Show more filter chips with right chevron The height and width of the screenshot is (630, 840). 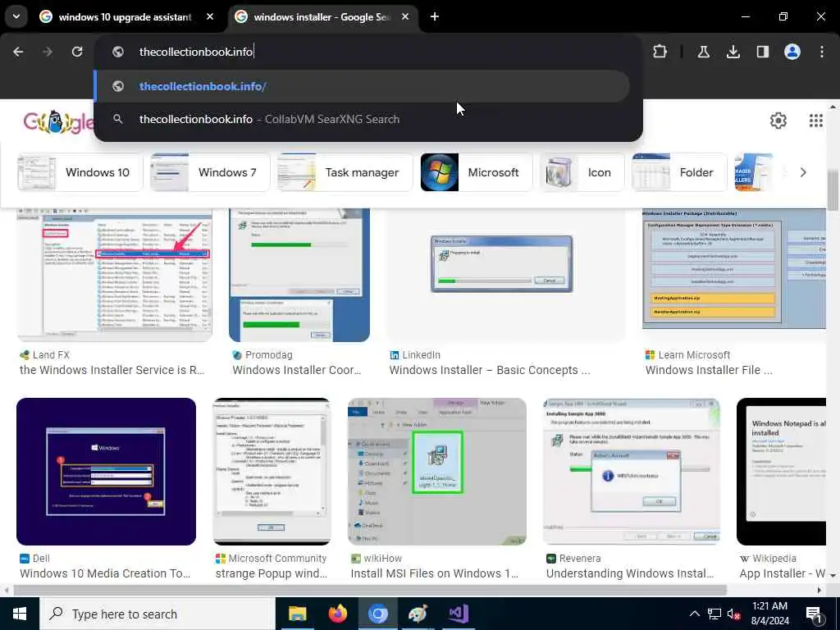(x=802, y=172)
